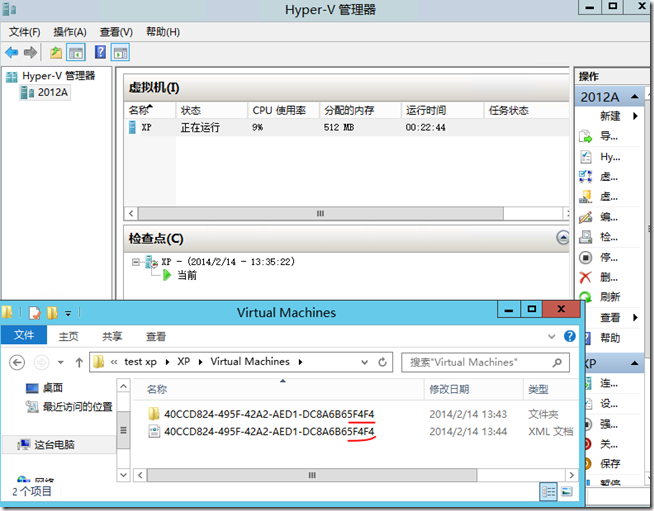Expand the Explorer ribbon chevron
This screenshot has width=654, height=511.
pyautogui.click(x=551, y=336)
